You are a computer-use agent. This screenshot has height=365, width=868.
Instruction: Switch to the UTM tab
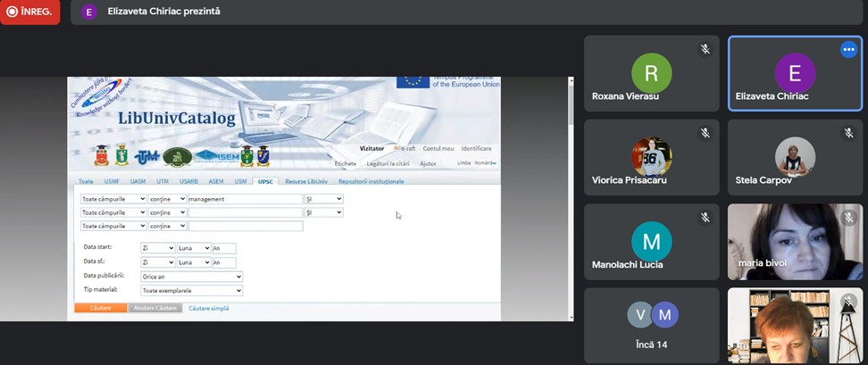163,181
